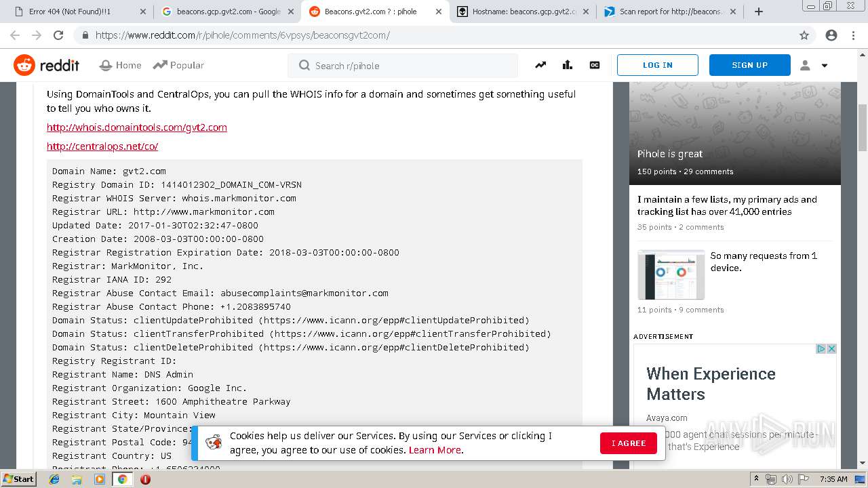Click the network tray icon

point(771,479)
